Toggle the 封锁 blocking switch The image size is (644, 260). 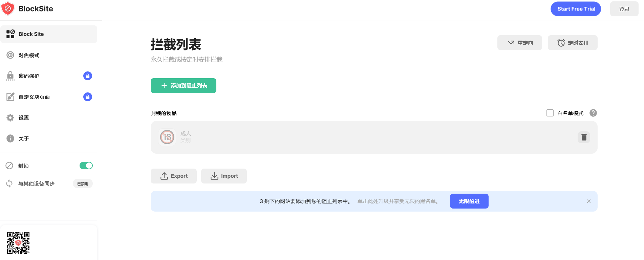pos(86,166)
